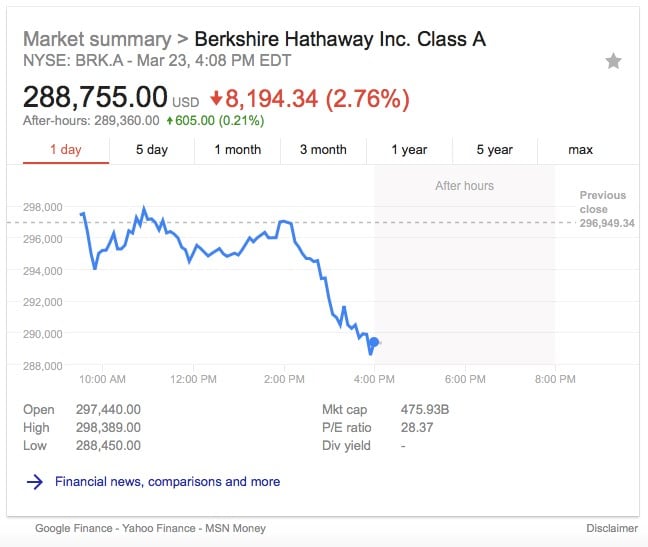
Task: Open the MSN Money link
Action: 236,528
